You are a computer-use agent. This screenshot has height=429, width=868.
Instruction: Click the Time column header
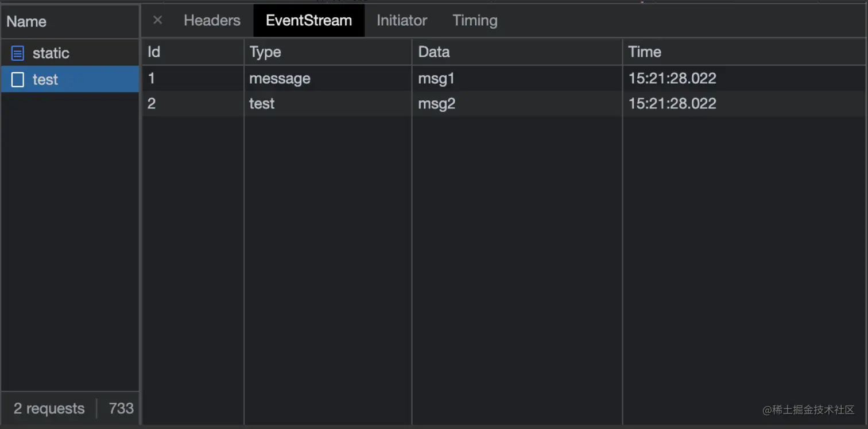pos(645,52)
